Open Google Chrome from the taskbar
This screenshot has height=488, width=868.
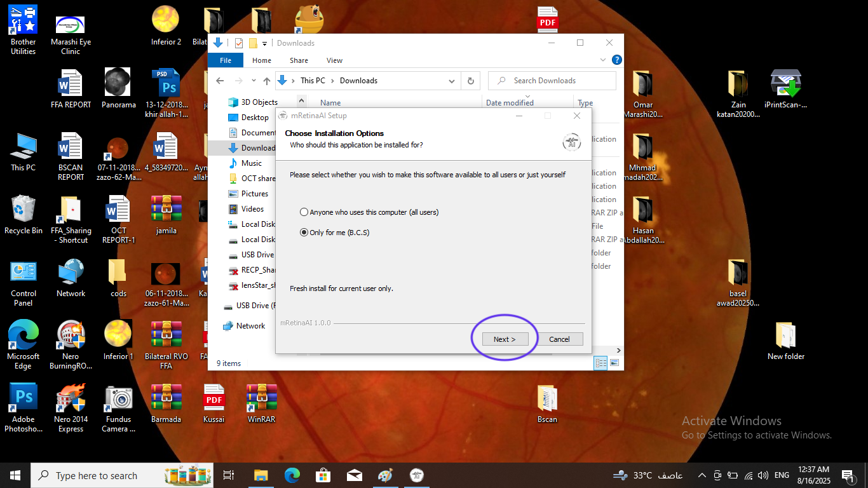292,475
